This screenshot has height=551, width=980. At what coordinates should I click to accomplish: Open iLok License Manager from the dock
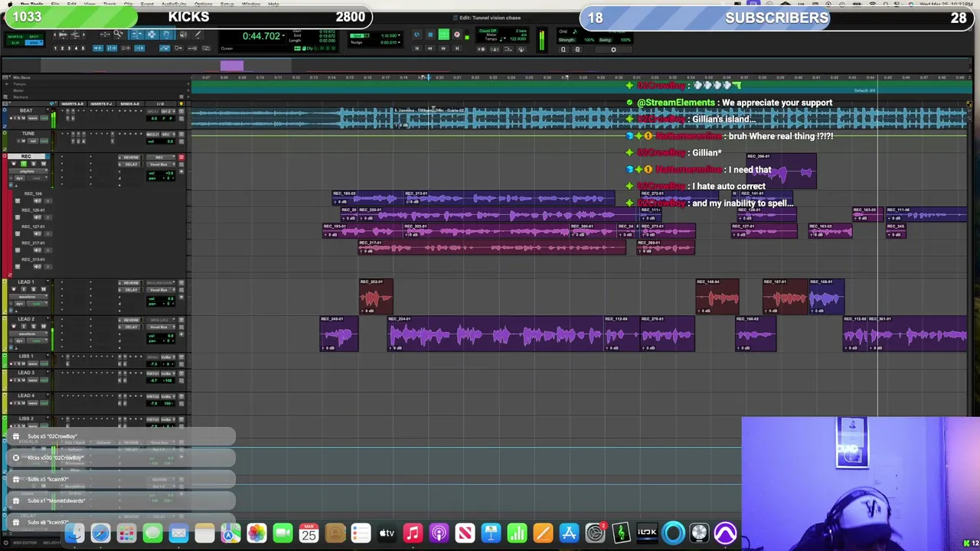(647, 533)
